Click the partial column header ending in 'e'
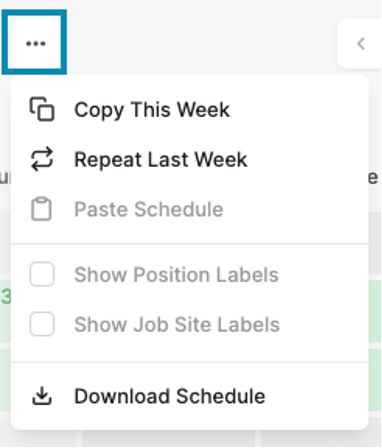The image size is (382, 448). (373, 177)
